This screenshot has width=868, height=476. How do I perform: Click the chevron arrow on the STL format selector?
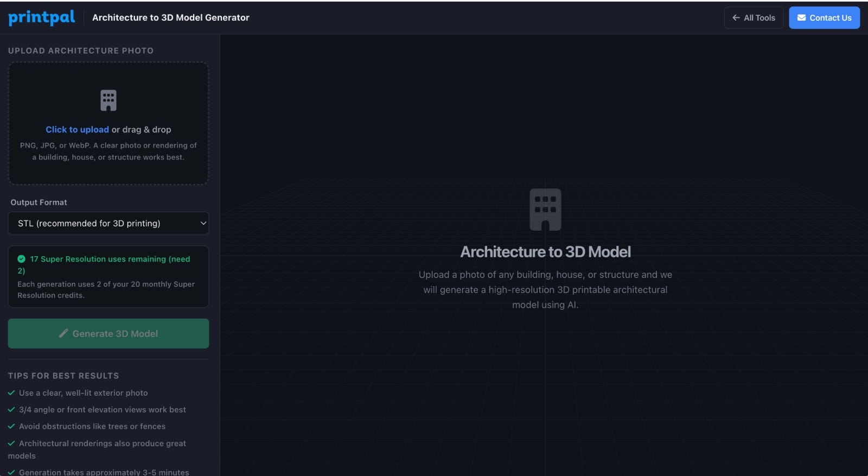tap(203, 223)
